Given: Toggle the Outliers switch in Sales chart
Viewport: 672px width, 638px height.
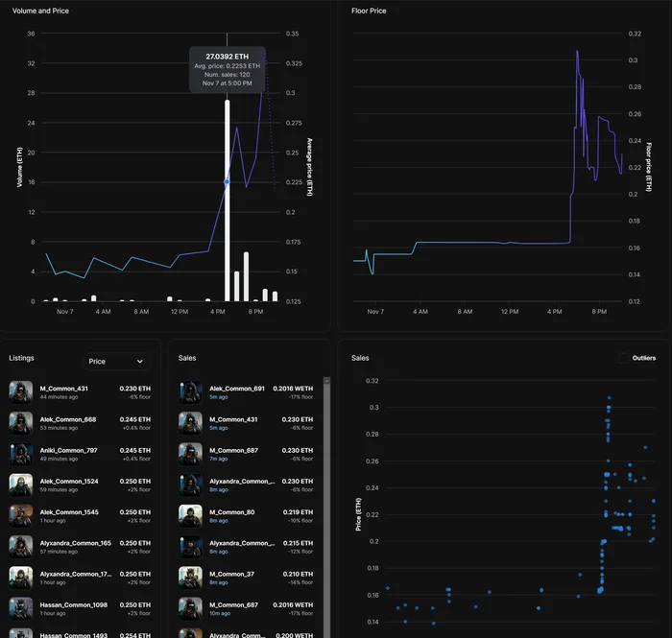Looking at the screenshot, I should [x=624, y=358].
